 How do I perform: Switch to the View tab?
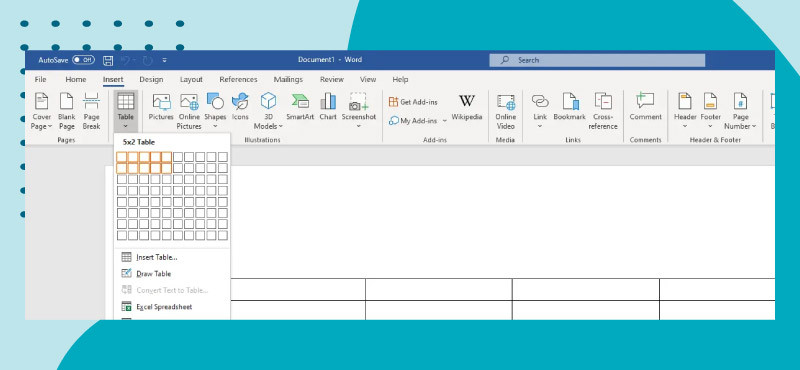pyautogui.click(x=368, y=80)
